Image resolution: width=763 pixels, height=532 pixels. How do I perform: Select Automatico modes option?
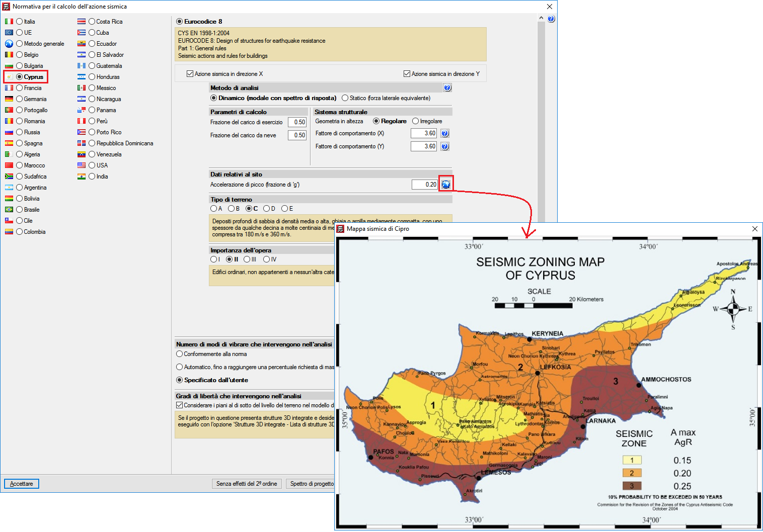coord(179,367)
